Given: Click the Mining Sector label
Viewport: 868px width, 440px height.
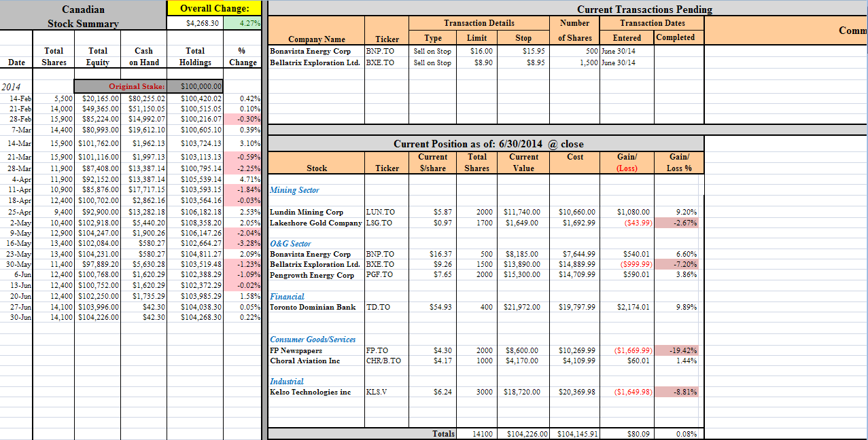Looking at the screenshot, I should point(294,190).
